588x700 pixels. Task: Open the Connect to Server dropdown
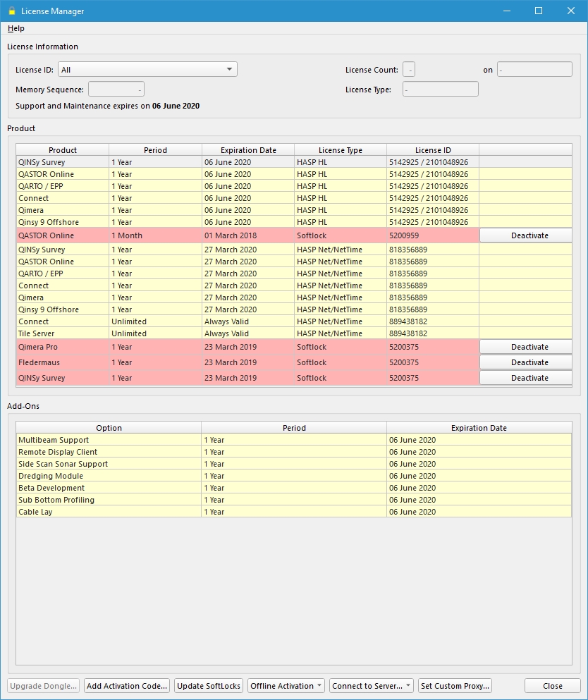click(372, 686)
